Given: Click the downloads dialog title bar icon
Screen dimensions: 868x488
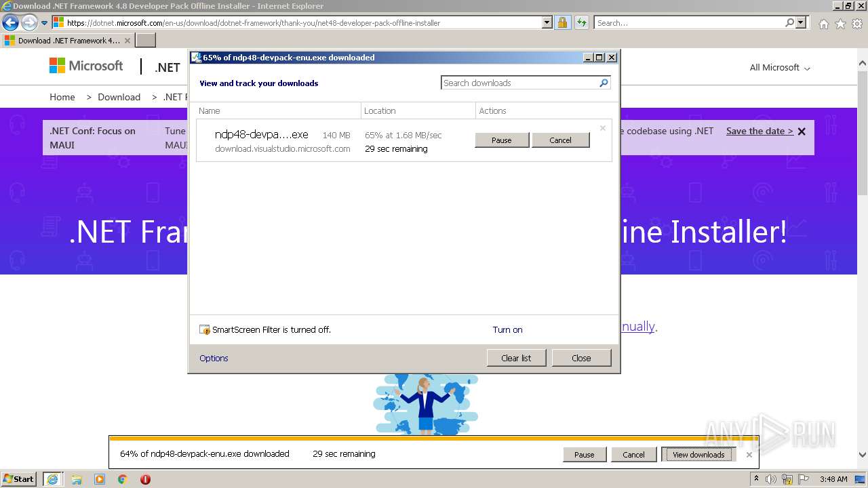Looking at the screenshot, I should pyautogui.click(x=195, y=58).
